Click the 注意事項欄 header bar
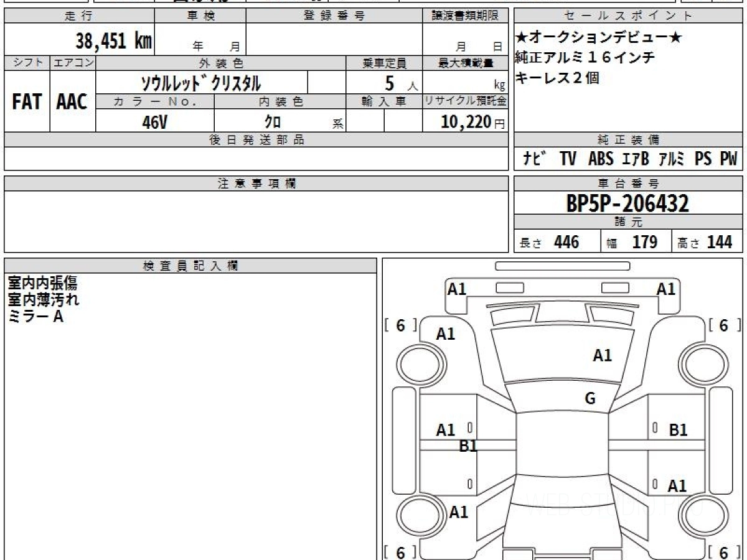The height and width of the screenshot is (560, 747). click(256, 184)
